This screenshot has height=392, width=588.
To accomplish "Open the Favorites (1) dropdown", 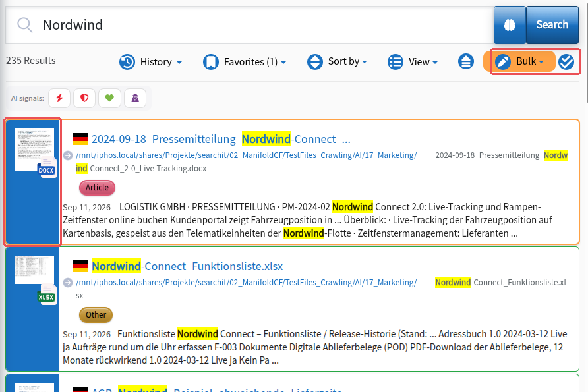I will pos(245,62).
